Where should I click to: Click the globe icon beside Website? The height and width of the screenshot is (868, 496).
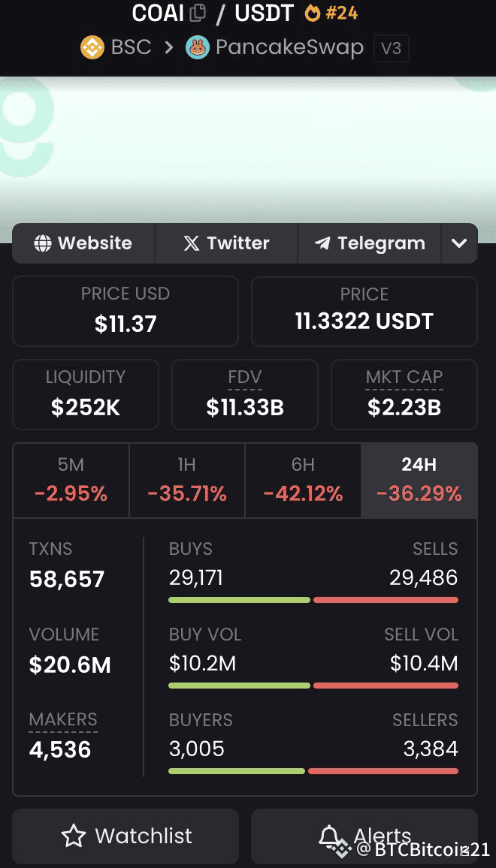tap(43, 243)
